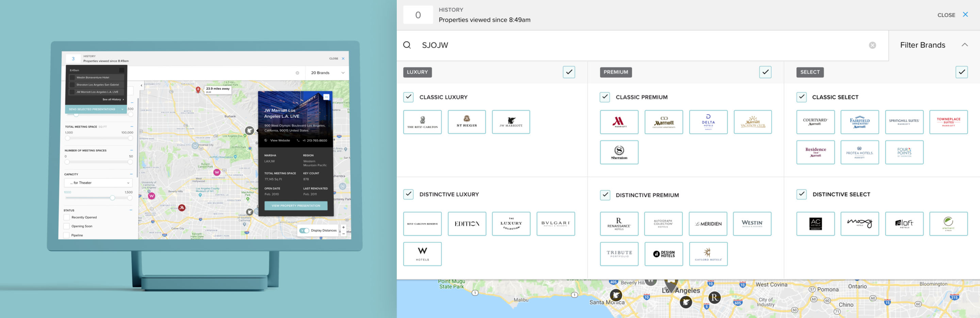Image resolution: width=980 pixels, height=318 pixels.
Task: Pick the Moxy Hotels brand logo
Action: (x=860, y=224)
